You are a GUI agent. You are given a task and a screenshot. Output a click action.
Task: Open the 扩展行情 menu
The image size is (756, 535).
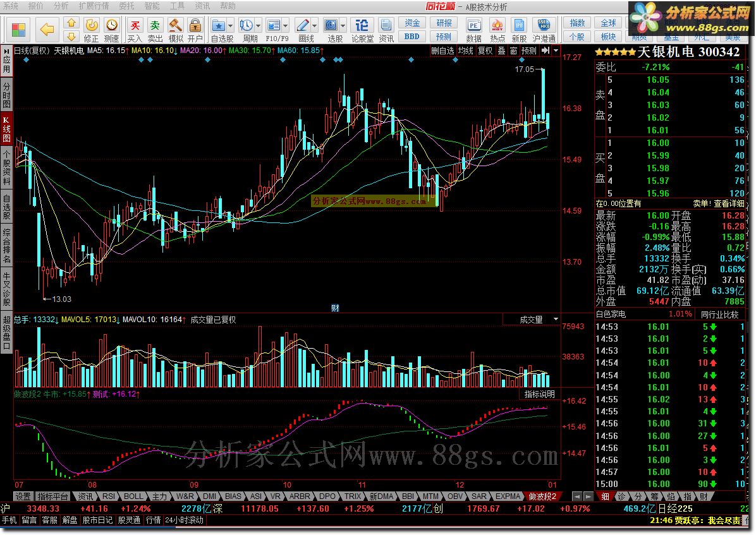coord(94,6)
